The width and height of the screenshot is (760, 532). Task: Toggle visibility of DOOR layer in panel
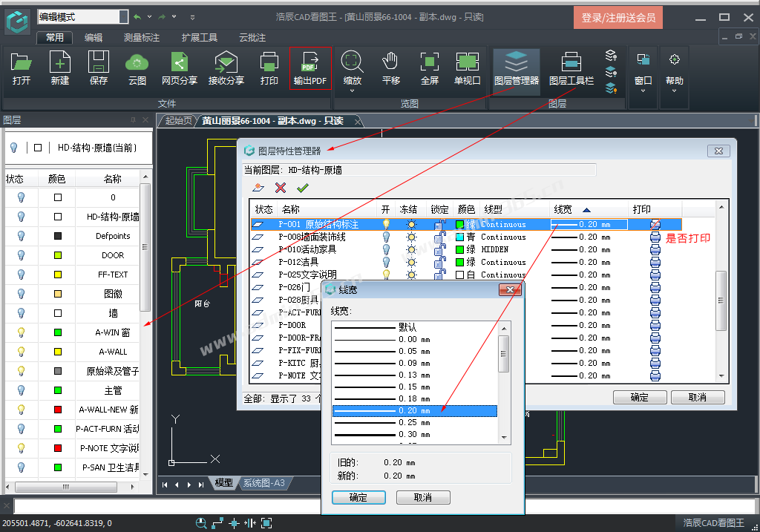[21, 255]
